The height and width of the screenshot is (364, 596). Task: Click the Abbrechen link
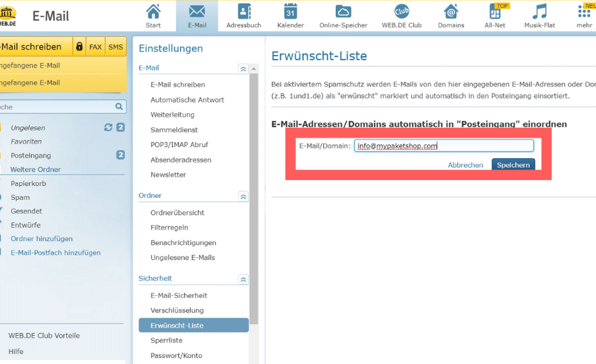pyautogui.click(x=465, y=165)
